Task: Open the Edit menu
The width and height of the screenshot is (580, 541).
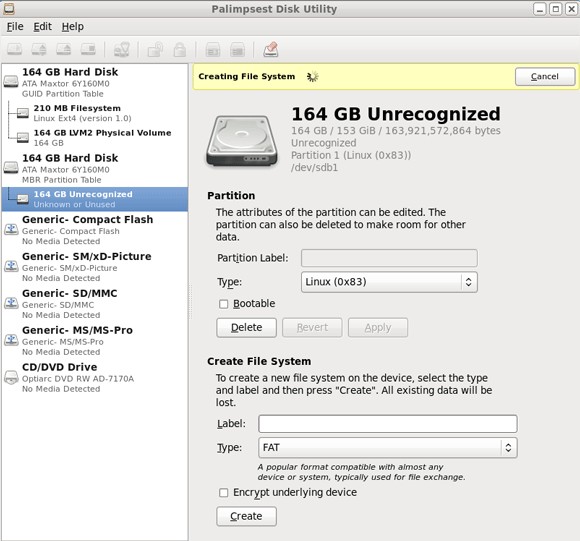Action: click(43, 27)
